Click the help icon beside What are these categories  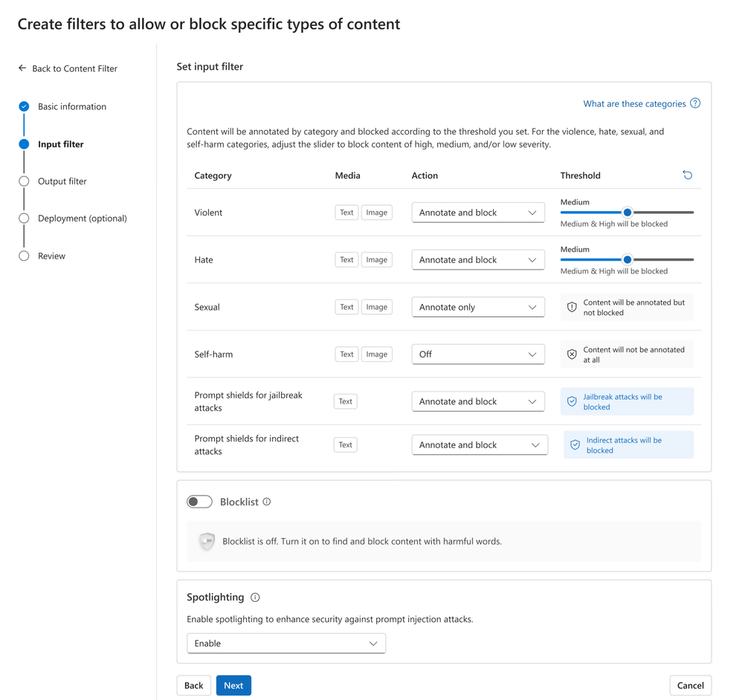695,103
